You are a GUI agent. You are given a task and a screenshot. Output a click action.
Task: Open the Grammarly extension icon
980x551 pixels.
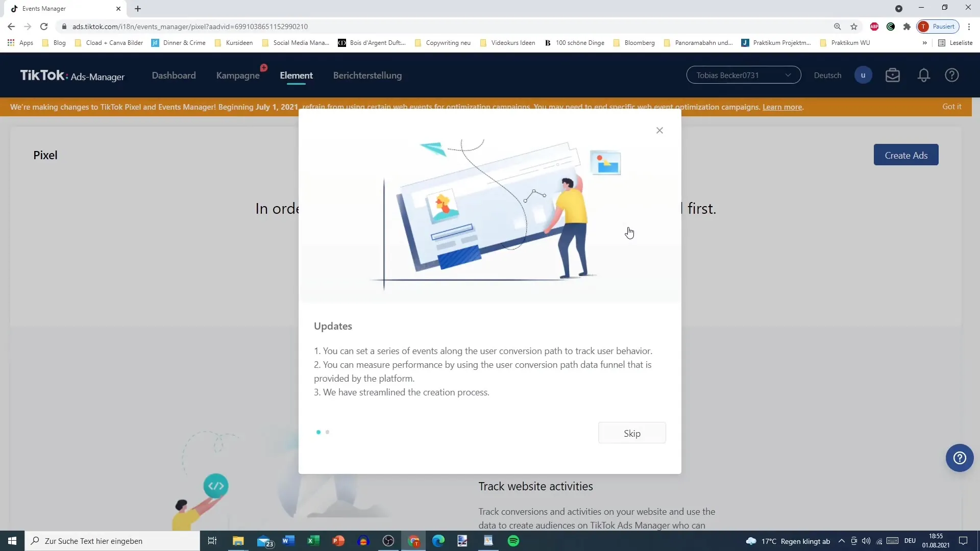[891, 27]
